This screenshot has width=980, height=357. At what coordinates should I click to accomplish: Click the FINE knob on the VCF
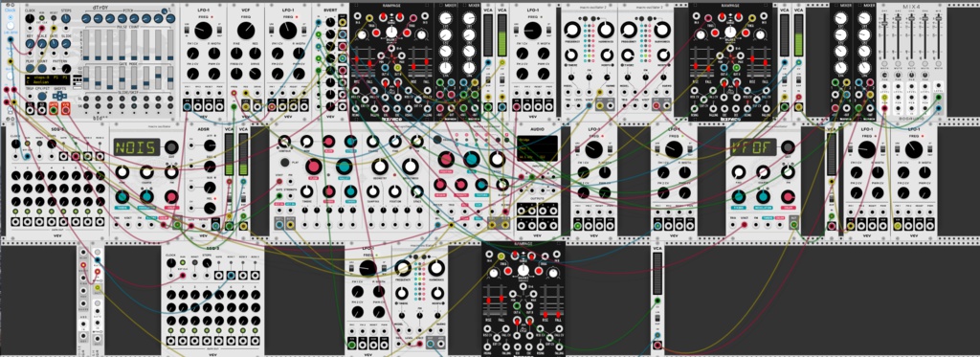[236, 54]
